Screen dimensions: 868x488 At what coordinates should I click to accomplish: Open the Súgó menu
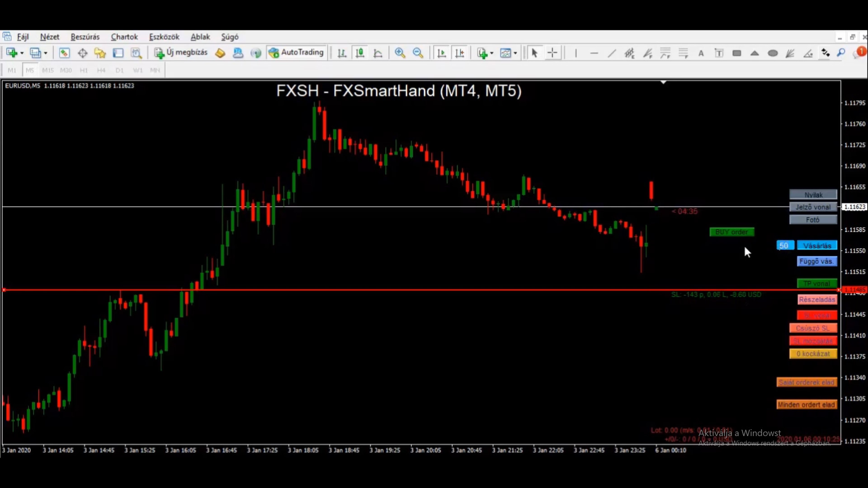click(x=230, y=37)
